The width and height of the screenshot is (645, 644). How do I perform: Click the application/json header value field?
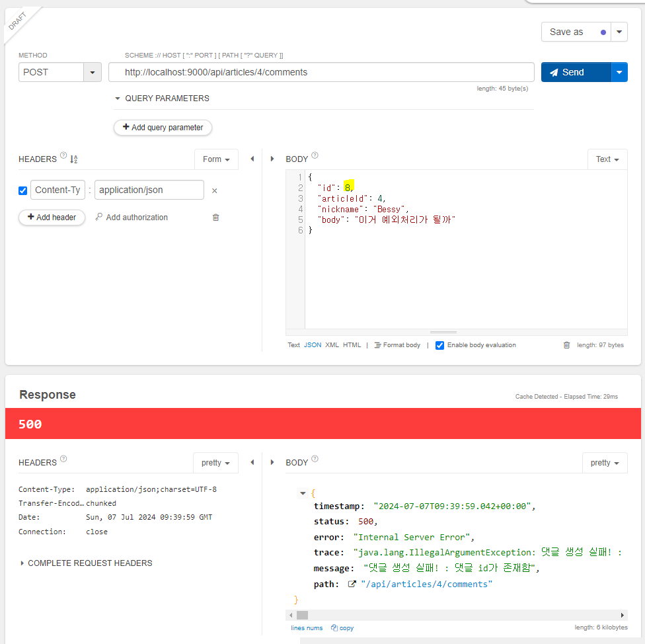[x=149, y=190]
